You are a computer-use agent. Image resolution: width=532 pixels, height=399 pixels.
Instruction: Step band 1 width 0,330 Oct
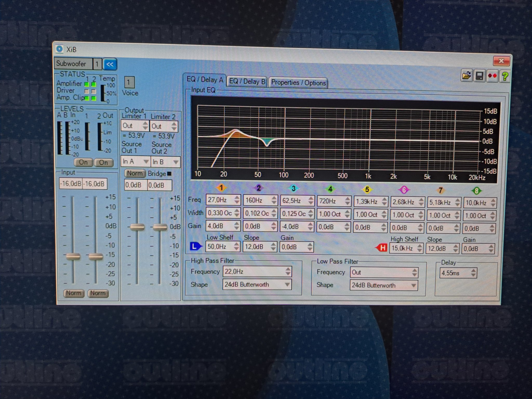pos(237,213)
